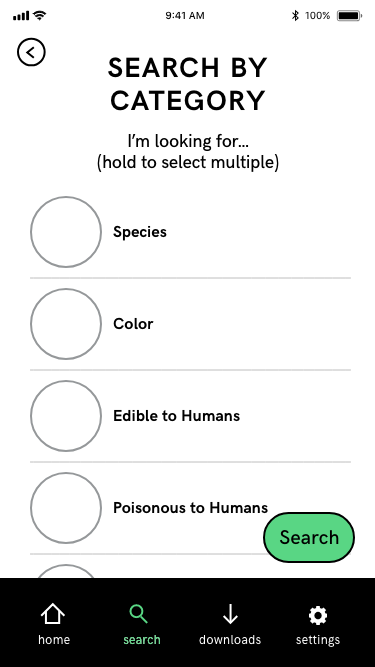Switch to the settings tab label

coord(318,639)
